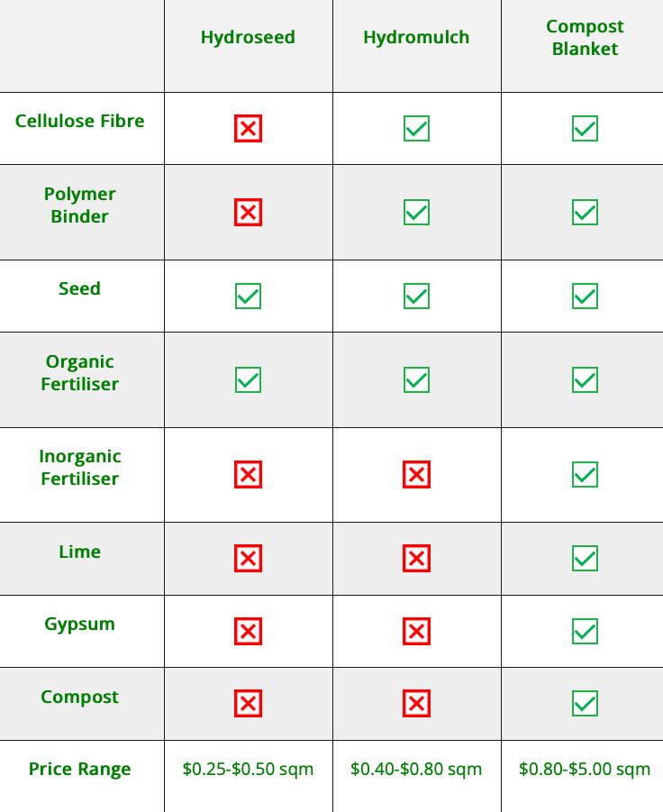Click Hydroseed's red cross in Gypsum row
Viewport: 663px width, 812px height.
click(248, 631)
